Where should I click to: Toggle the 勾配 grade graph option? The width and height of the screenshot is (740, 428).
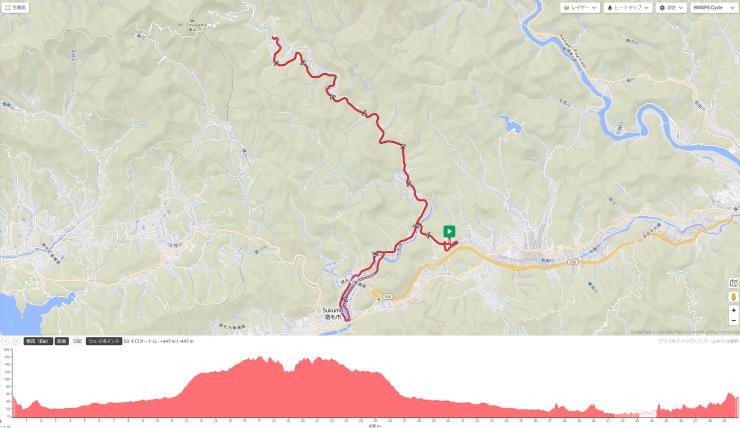pyautogui.click(x=77, y=341)
